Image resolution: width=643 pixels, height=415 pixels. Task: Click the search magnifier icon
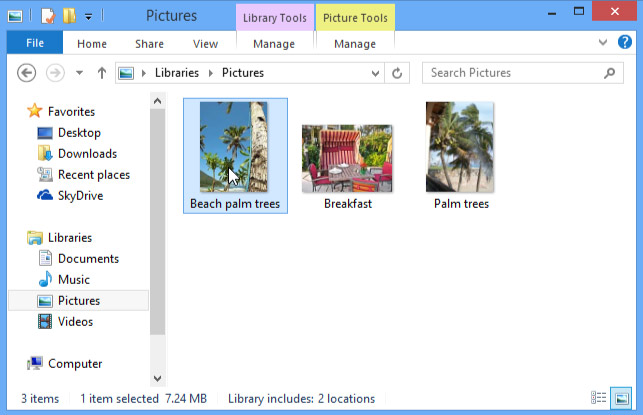coord(610,73)
